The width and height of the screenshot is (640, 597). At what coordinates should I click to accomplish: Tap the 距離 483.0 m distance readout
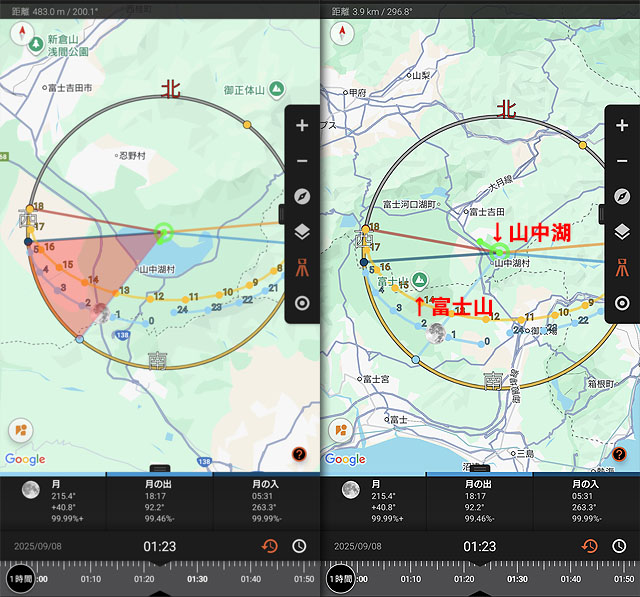pos(55,11)
